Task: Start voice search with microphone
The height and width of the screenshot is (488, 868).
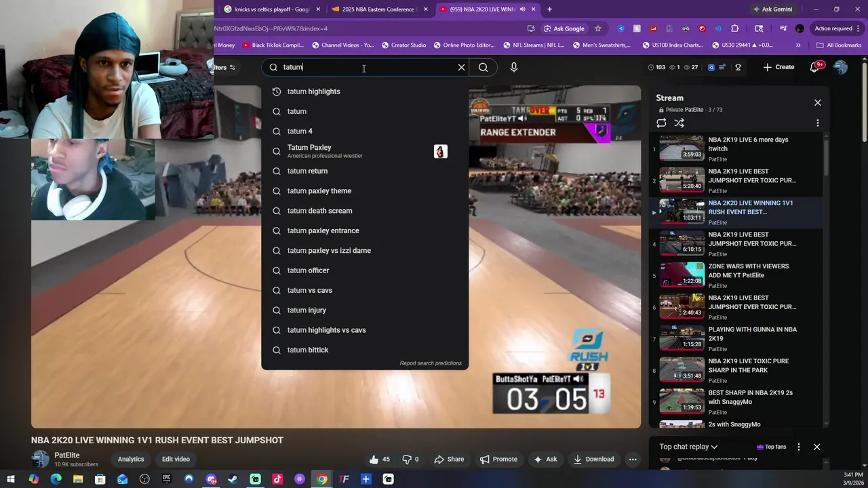Action: [x=513, y=67]
